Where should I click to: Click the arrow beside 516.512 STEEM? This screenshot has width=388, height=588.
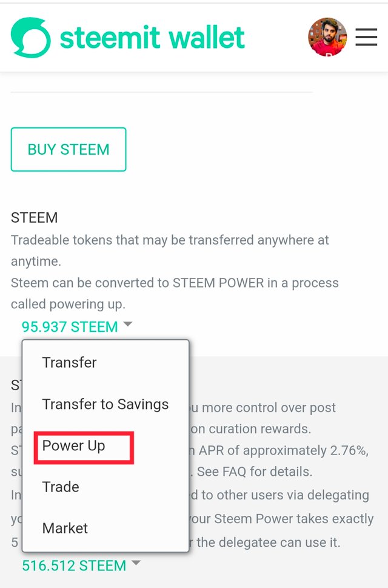(136, 564)
